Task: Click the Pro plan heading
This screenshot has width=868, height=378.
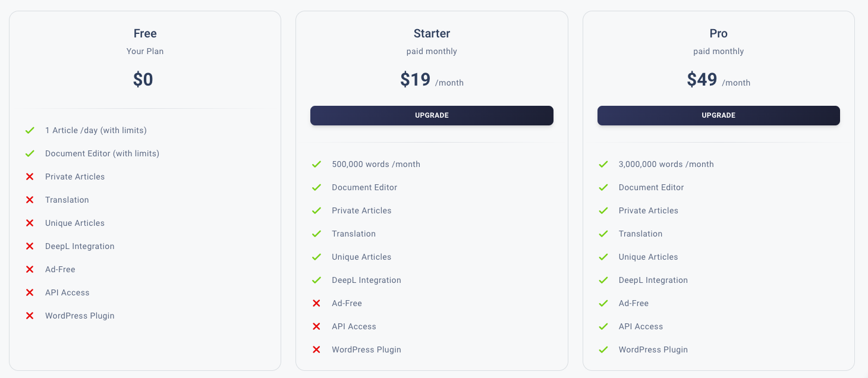Action: click(718, 33)
